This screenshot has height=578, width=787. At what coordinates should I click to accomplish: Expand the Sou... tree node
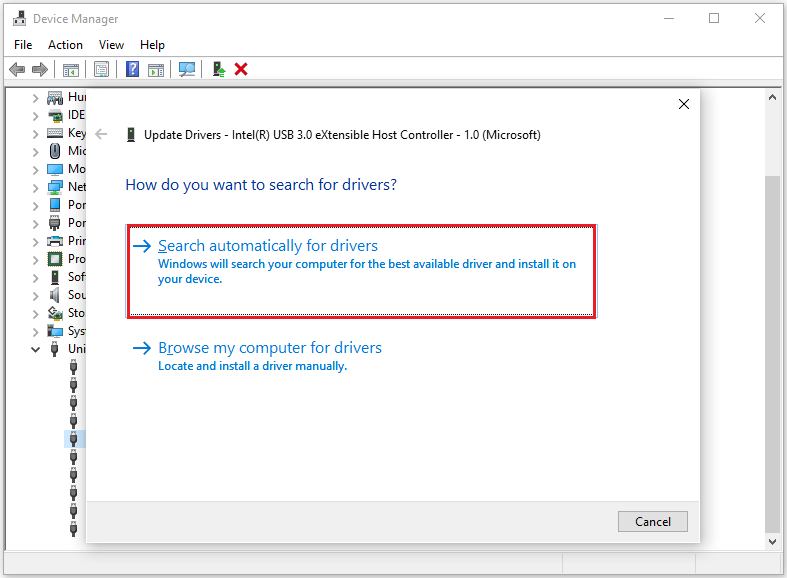coord(35,296)
